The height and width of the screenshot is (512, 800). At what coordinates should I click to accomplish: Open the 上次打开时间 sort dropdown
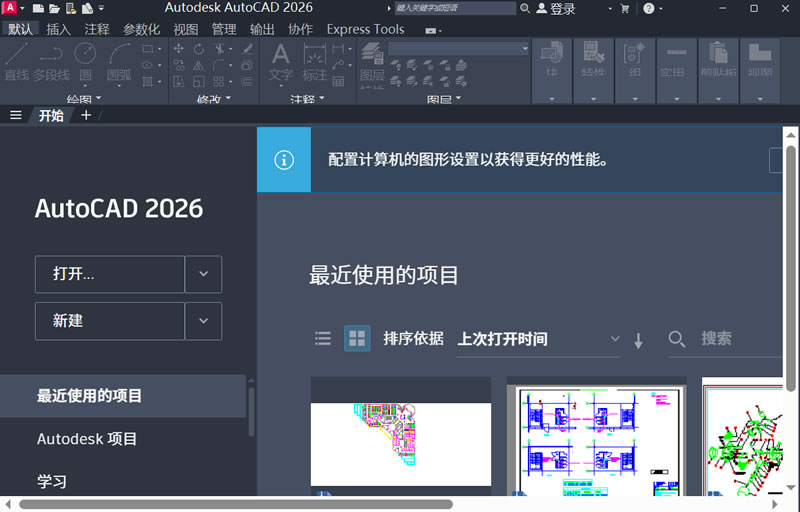538,339
